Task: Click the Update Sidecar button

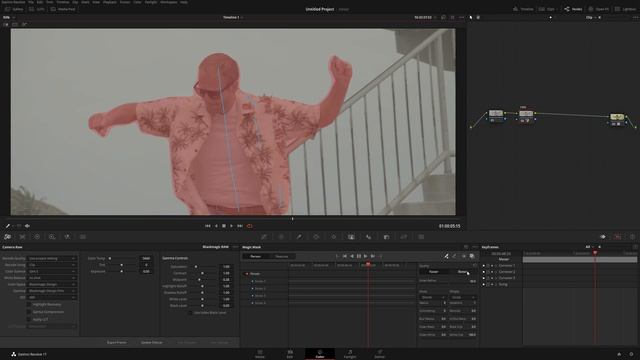Action: click(x=152, y=342)
